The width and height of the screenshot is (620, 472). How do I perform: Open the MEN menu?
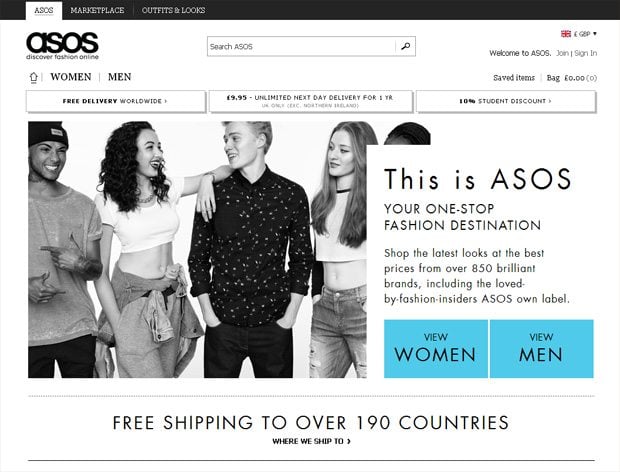119,77
